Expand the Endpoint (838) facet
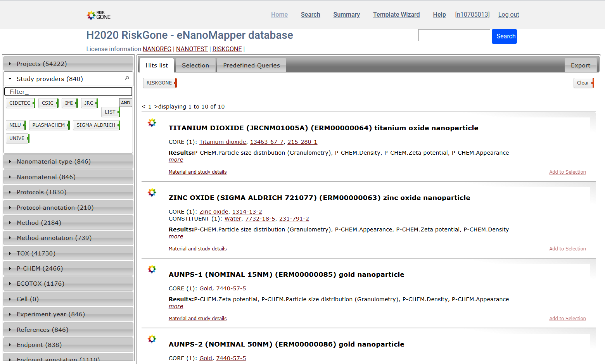Screen dimensions: 605x364 [x=68, y=345]
